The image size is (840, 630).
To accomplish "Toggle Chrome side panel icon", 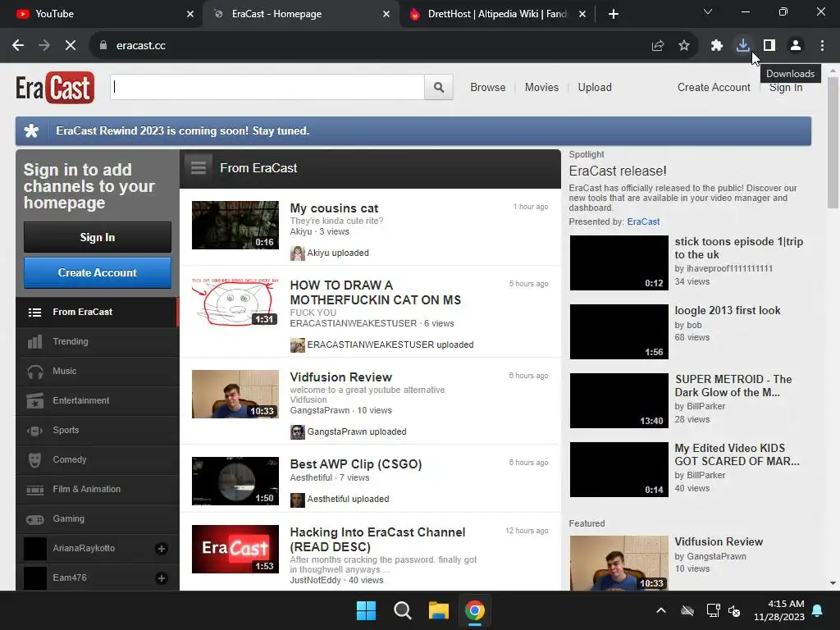I will [769, 46].
